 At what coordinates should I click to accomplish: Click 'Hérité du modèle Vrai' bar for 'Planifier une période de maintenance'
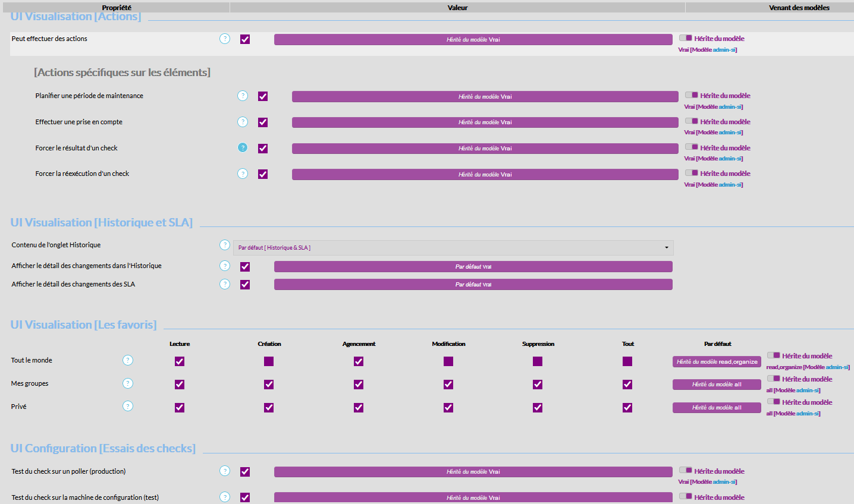[x=485, y=96]
